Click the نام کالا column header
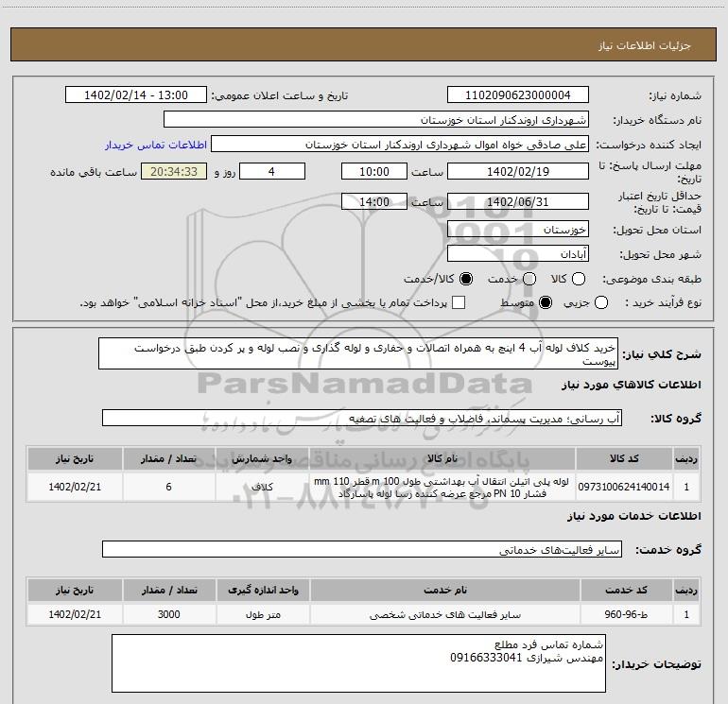Viewport: 728px width, 704px height. pyautogui.click(x=442, y=458)
